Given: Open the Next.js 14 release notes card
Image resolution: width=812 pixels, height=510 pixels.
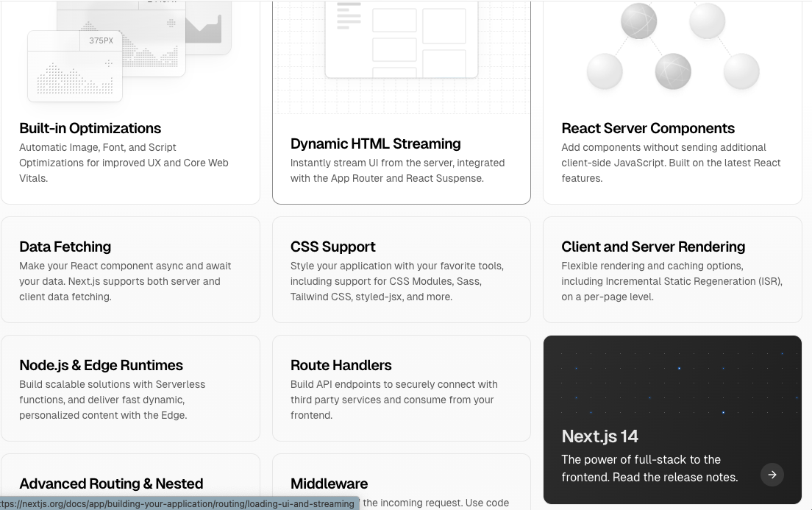Looking at the screenshot, I should click(x=672, y=419).
